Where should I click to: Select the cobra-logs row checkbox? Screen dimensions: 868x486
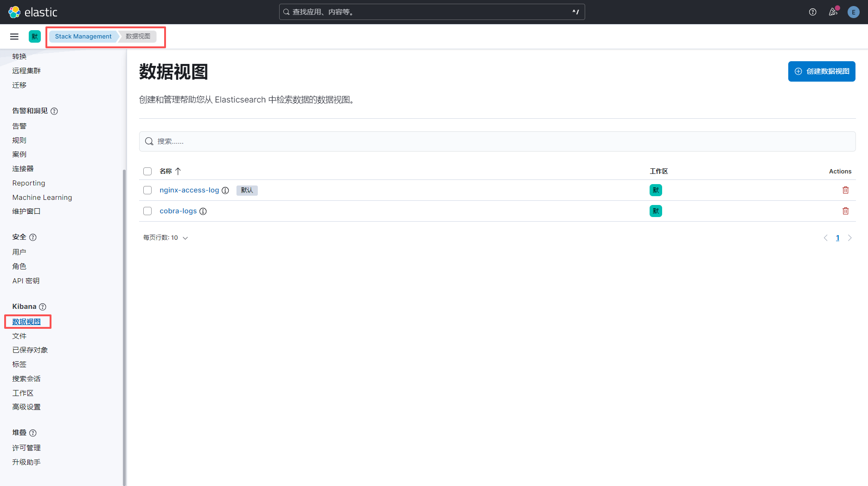click(147, 211)
